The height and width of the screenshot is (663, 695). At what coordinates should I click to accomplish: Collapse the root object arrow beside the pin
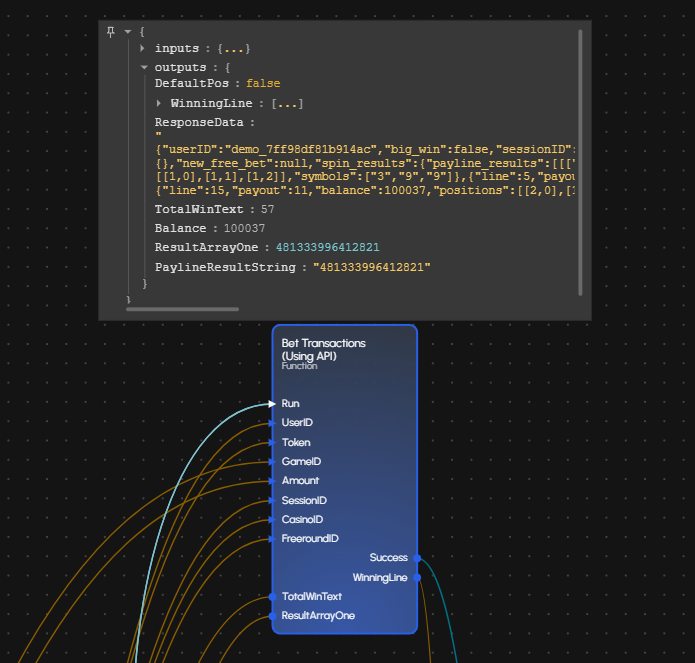(x=128, y=32)
